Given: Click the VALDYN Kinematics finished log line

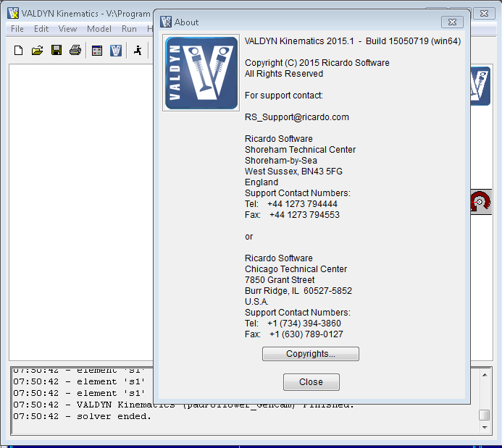Looking at the screenshot, I should coord(183,405).
